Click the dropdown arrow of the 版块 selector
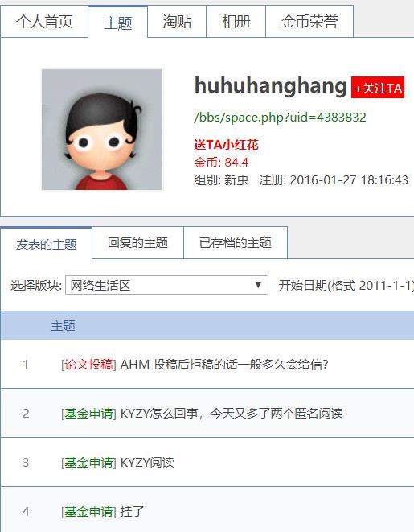 [x=258, y=286]
